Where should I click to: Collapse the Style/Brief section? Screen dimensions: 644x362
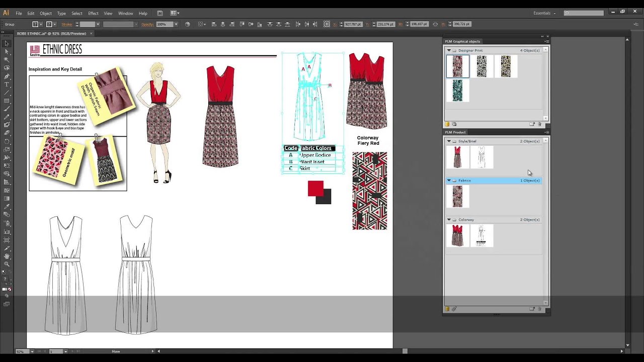(x=449, y=141)
